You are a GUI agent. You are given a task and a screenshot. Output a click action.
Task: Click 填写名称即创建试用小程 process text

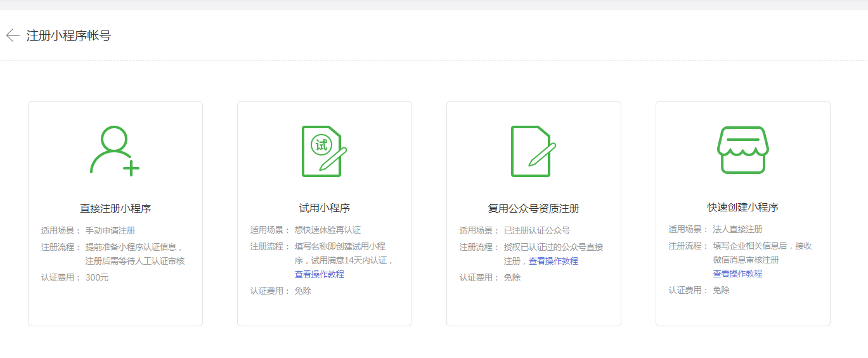[340, 246]
